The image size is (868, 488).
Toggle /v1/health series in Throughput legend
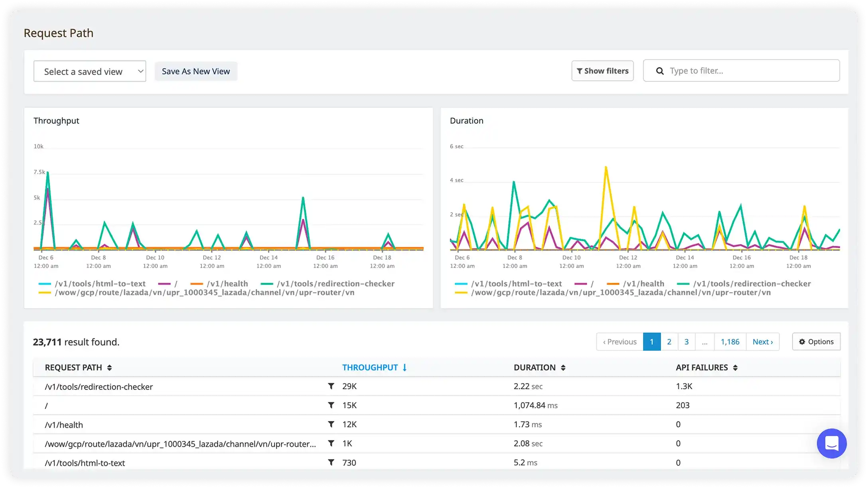tap(227, 284)
